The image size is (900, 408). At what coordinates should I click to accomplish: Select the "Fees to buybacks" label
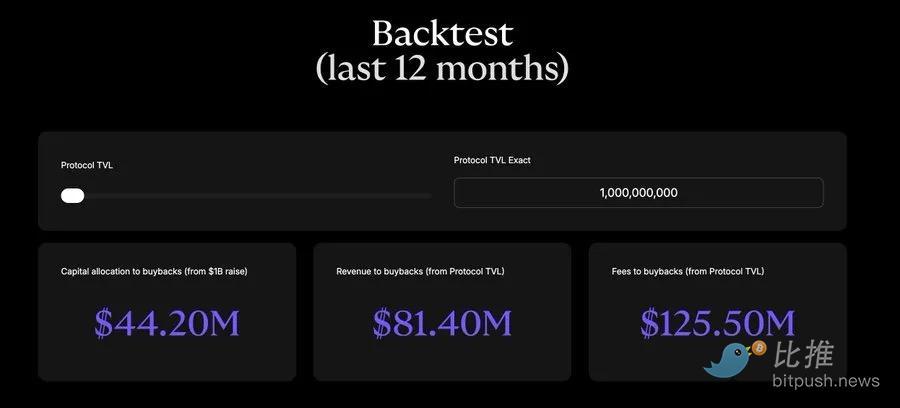point(688,271)
